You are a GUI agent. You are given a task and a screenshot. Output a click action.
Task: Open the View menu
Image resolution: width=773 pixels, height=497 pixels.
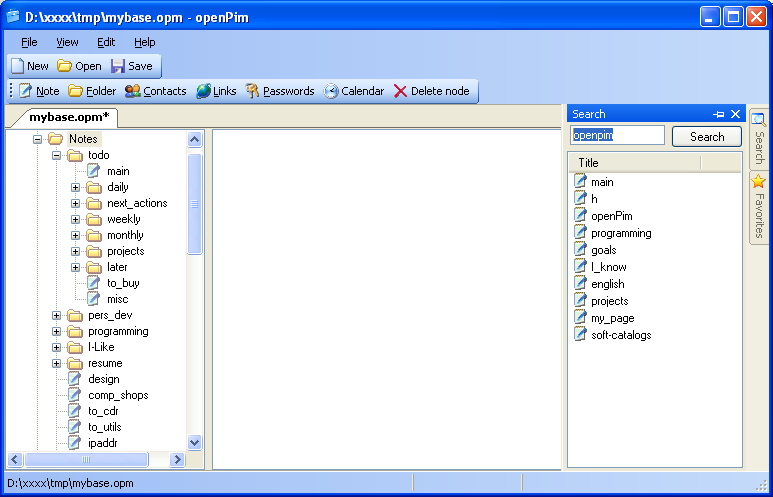pos(67,42)
